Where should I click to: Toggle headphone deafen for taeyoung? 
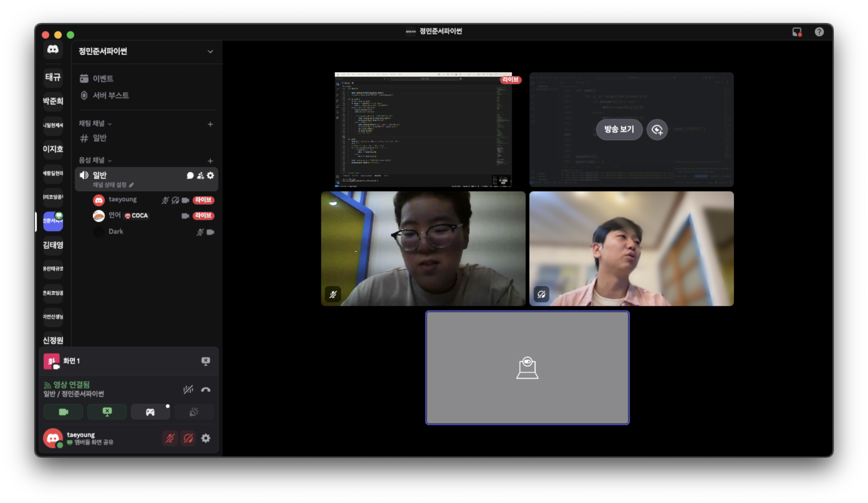[188, 438]
